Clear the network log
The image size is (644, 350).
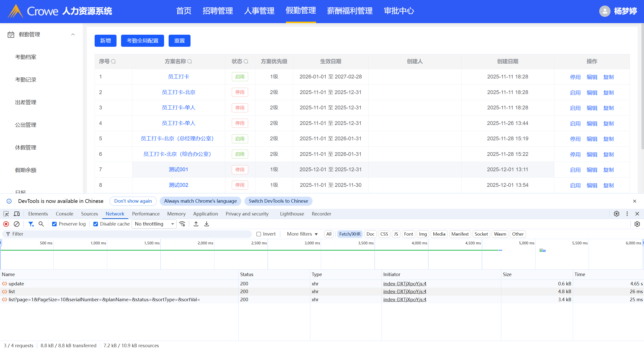17,224
